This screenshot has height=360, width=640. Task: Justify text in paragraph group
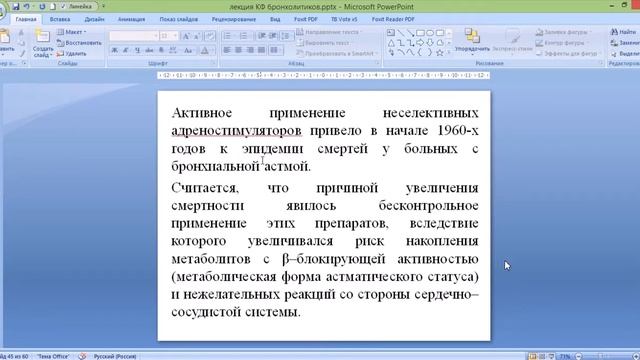click(261, 50)
